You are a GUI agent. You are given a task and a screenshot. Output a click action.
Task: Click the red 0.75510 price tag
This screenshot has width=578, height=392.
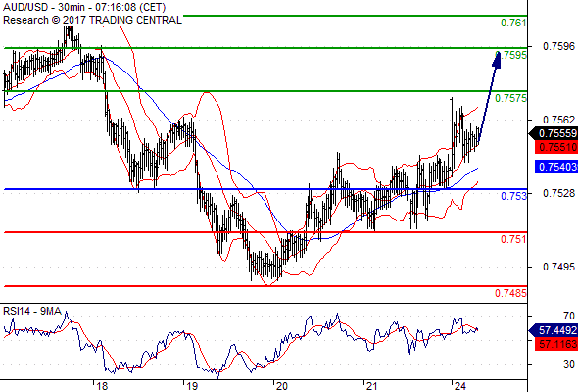coord(556,148)
